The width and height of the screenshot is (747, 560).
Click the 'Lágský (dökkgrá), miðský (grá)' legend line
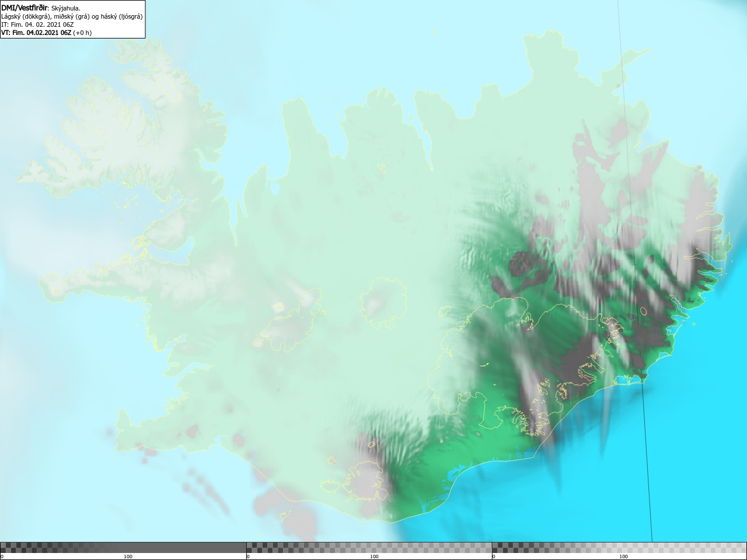[72, 16]
